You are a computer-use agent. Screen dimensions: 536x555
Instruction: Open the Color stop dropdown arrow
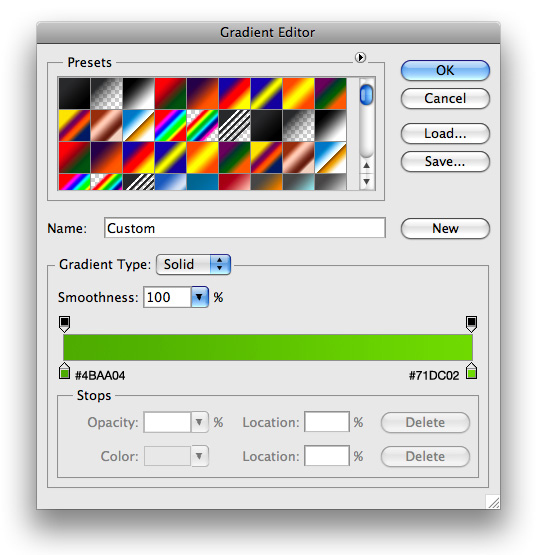tap(199, 456)
